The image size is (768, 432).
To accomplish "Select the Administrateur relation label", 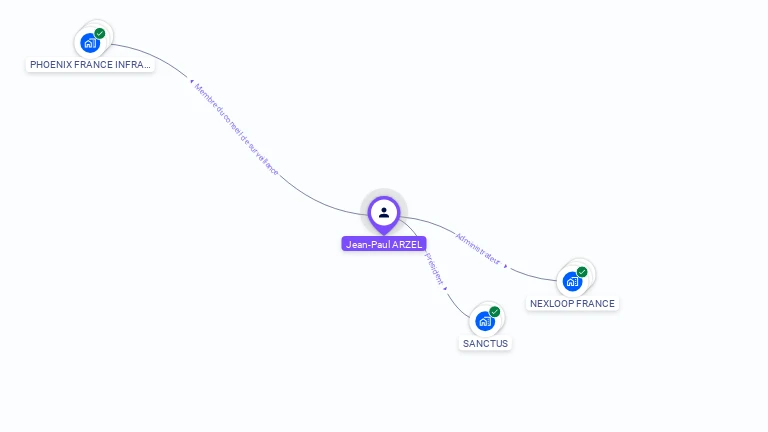I will coord(478,249).
